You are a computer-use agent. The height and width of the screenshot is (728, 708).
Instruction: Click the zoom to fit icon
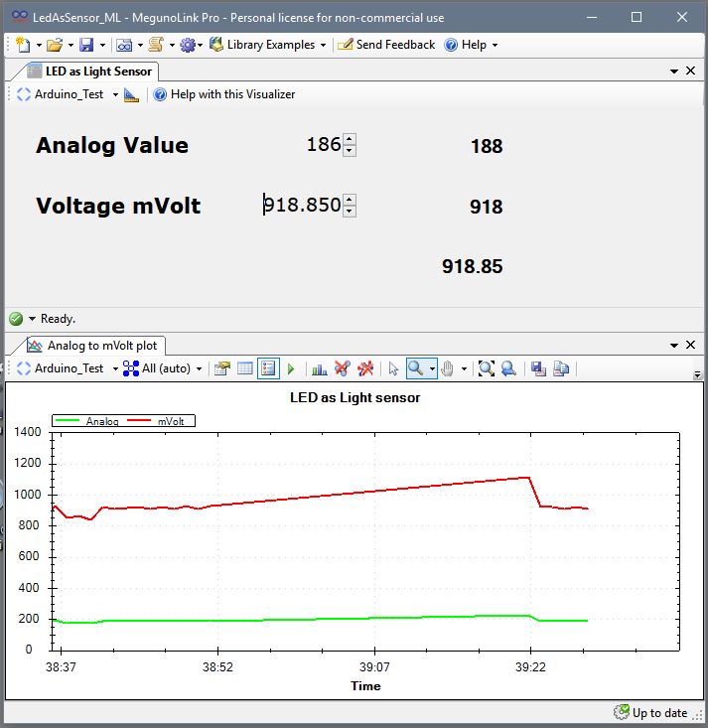(x=487, y=369)
